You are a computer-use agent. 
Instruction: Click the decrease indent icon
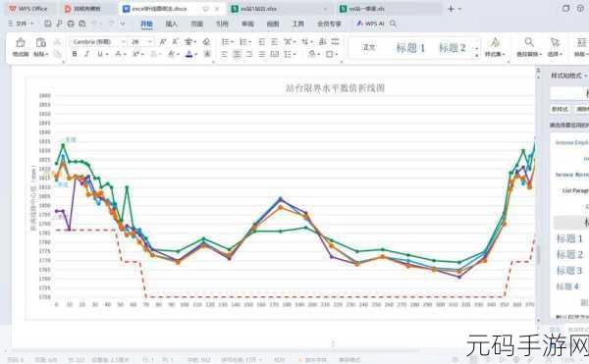coord(262,41)
